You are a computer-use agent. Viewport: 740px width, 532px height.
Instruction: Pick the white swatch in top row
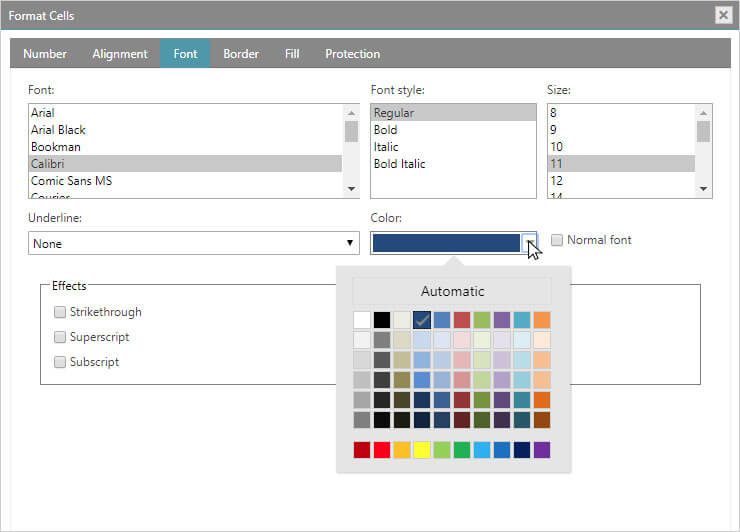(x=362, y=320)
